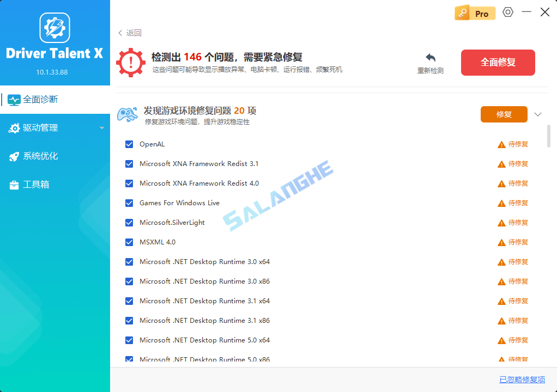Switch to the Driver Talent X logo
The image size is (557, 392).
pyautogui.click(x=55, y=28)
